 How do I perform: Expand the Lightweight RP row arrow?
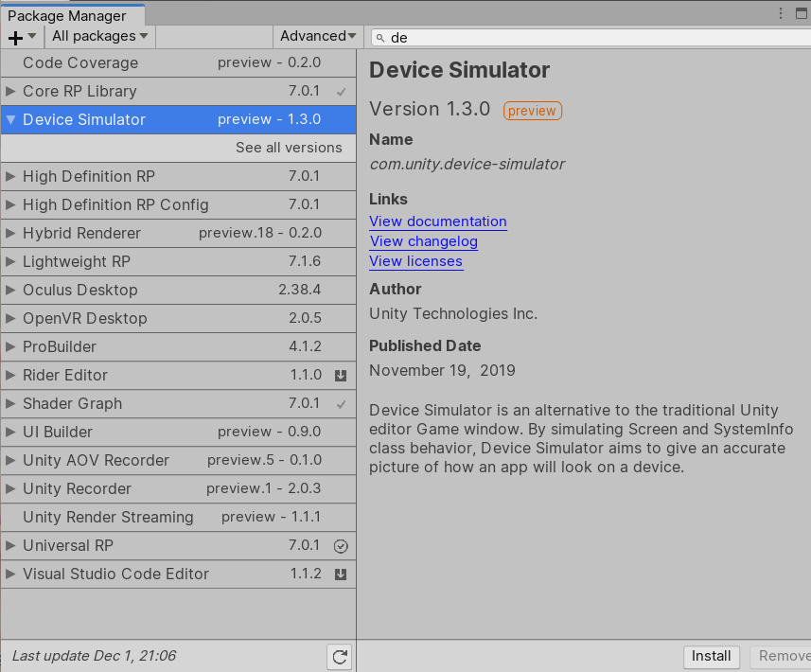tap(10, 262)
